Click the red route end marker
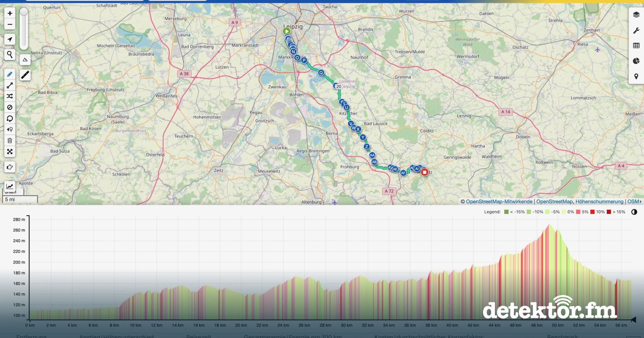The height and width of the screenshot is (338, 644). tap(424, 172)
